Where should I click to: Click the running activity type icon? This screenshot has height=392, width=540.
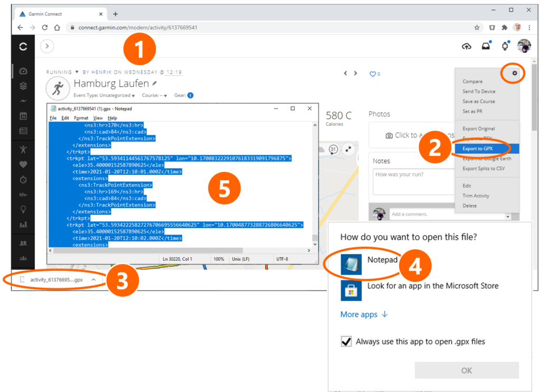click(x=58, y=89)
